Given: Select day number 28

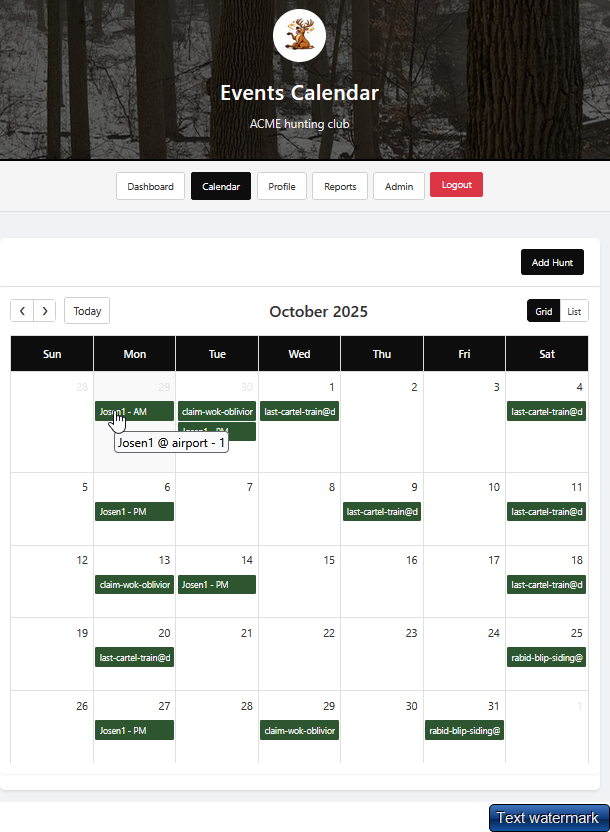Looking at the screenshot, I should 247,706.
